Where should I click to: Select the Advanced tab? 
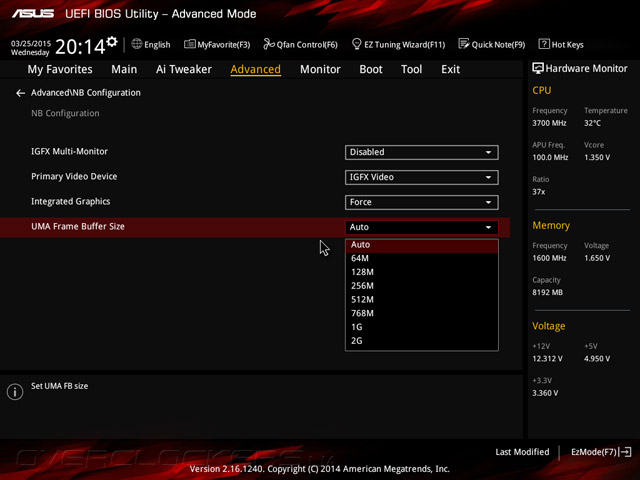[x=256, y=69]
